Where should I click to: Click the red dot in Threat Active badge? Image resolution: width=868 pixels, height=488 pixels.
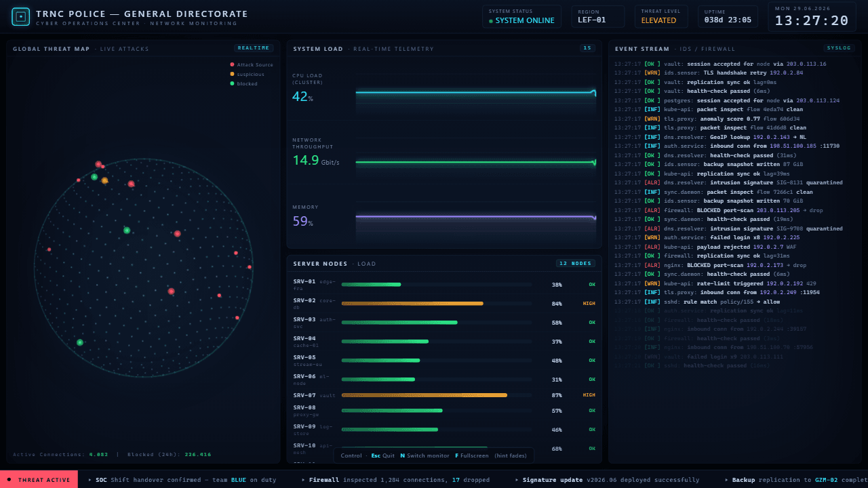tap(9, 480)
